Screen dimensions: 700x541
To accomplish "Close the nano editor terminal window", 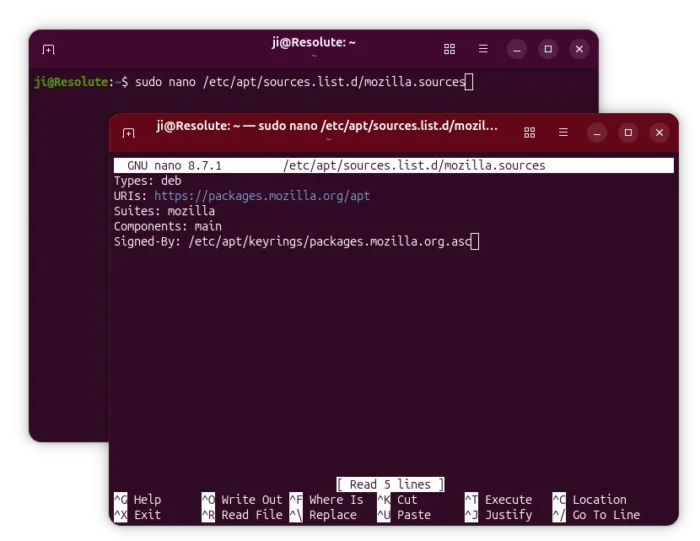I will (659, 132).
